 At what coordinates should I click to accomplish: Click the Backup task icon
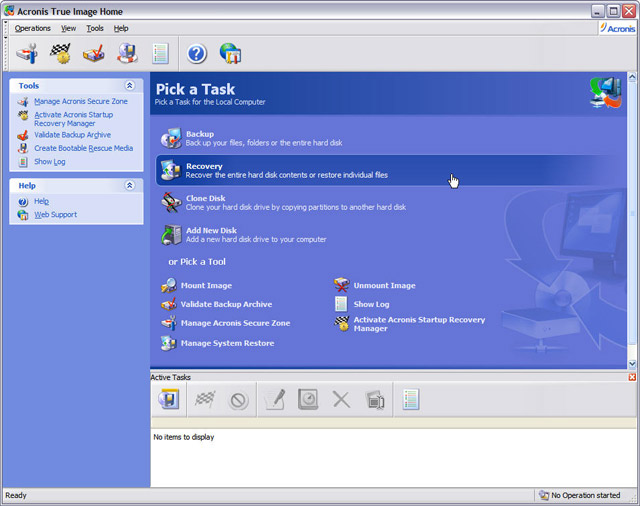(x=171, y=138)
